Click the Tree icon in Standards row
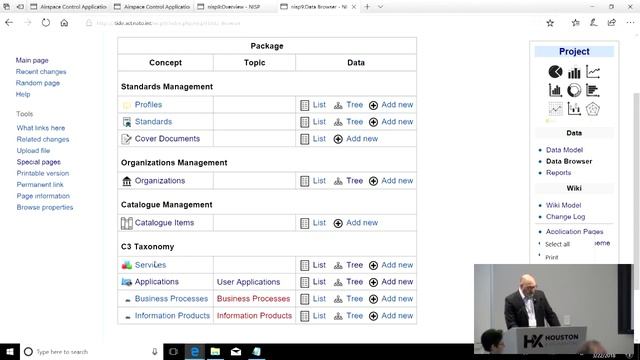This screenshot has height=360, width=640. tap(338, 122)
